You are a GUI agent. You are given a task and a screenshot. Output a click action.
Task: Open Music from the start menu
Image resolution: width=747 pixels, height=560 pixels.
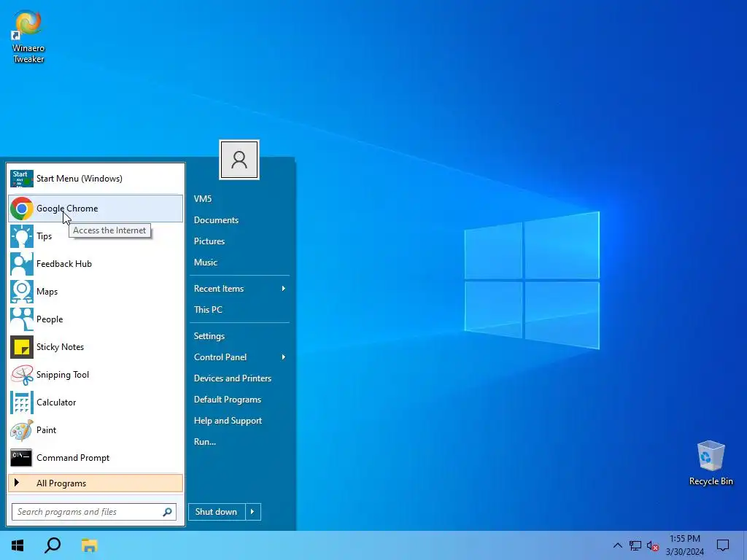click(x=205, y=262)
